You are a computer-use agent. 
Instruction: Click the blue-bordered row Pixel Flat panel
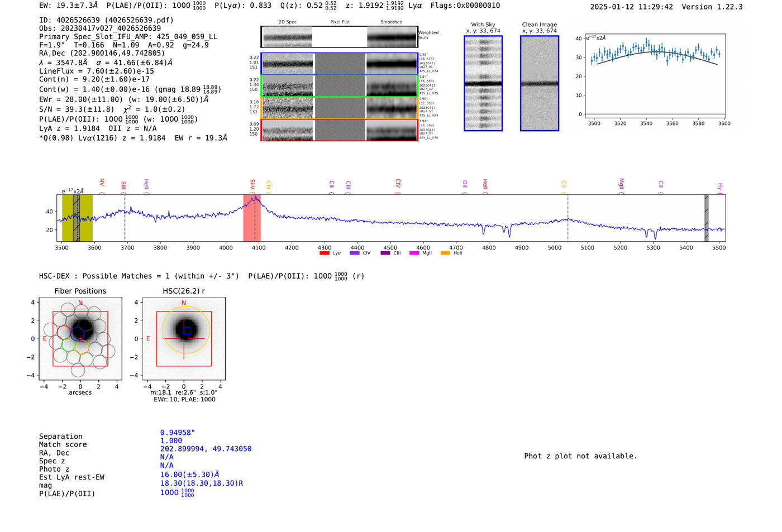[340, 64]
